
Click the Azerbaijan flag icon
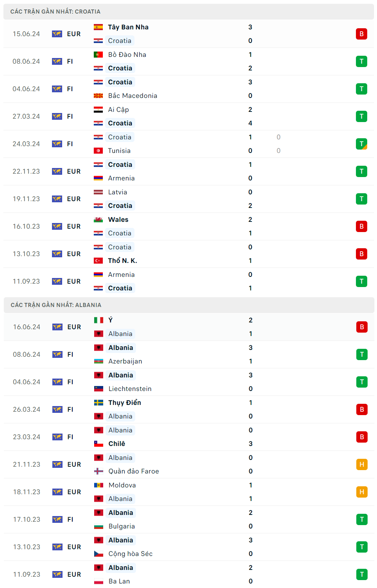point(99,361)
